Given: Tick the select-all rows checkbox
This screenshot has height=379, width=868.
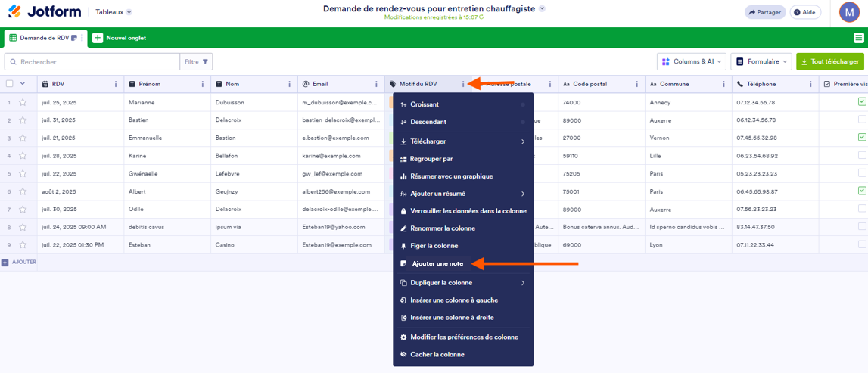Looking at the screenshot, I should click(x=9, y=84).
